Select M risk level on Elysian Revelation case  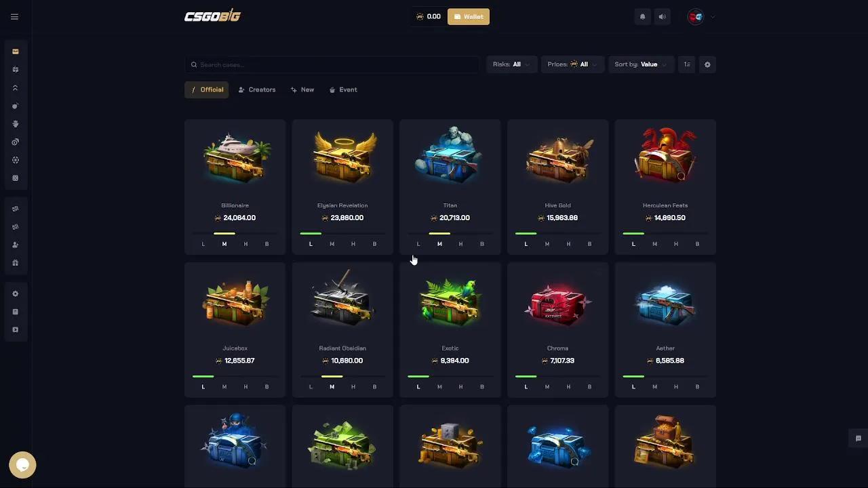tap(332, 244)
